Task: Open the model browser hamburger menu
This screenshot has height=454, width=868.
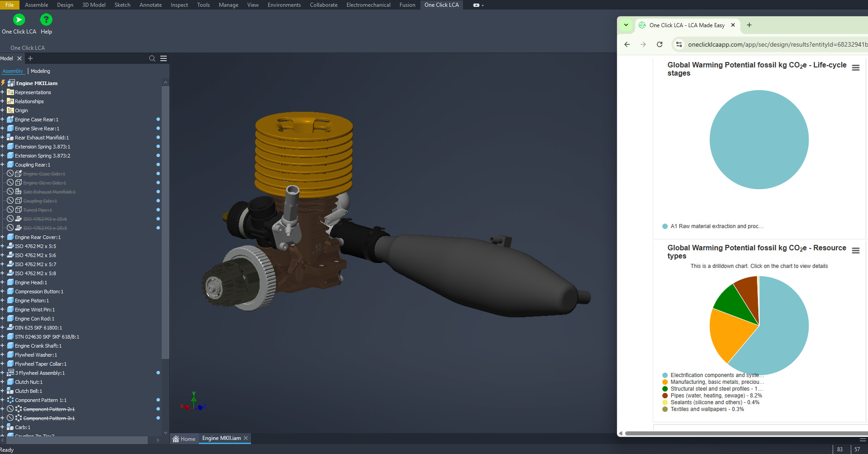Action: 164,58
